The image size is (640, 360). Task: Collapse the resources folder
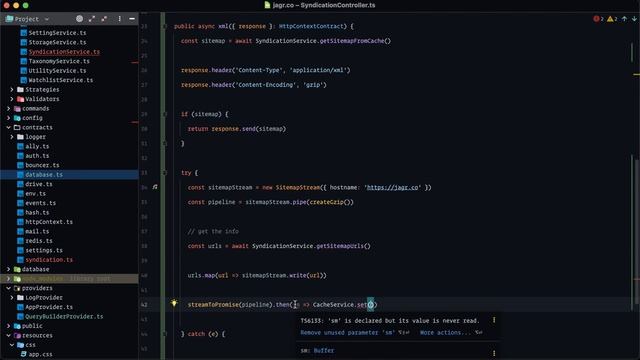(x=9, y=336)
